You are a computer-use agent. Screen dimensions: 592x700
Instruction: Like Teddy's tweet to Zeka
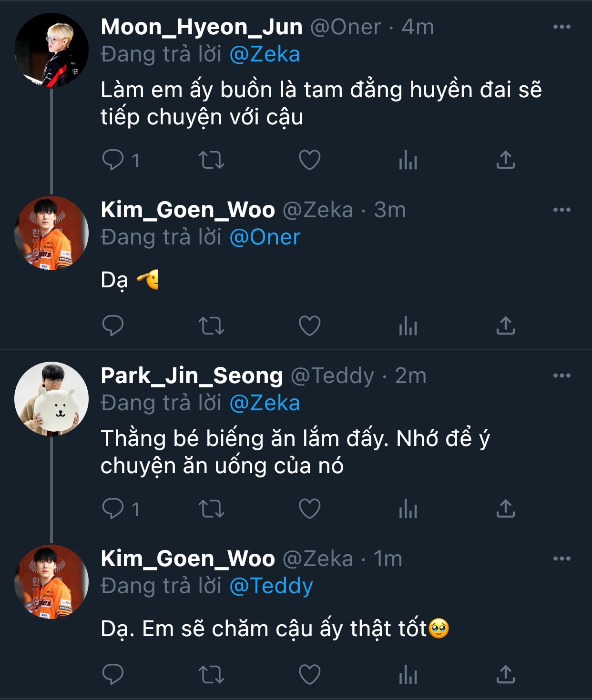tap(309, 508)
